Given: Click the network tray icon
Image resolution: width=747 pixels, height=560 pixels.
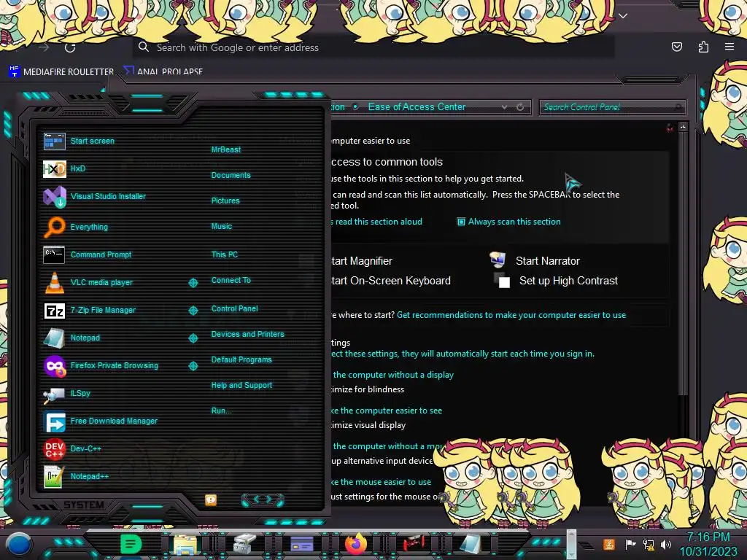Looking at the screenshot, I should pyautogui.click(x=649, y=544).
